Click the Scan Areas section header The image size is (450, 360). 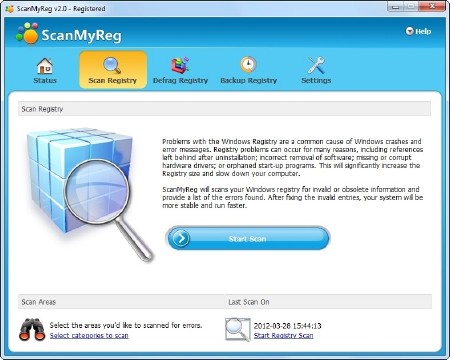(x=121, y=302)
